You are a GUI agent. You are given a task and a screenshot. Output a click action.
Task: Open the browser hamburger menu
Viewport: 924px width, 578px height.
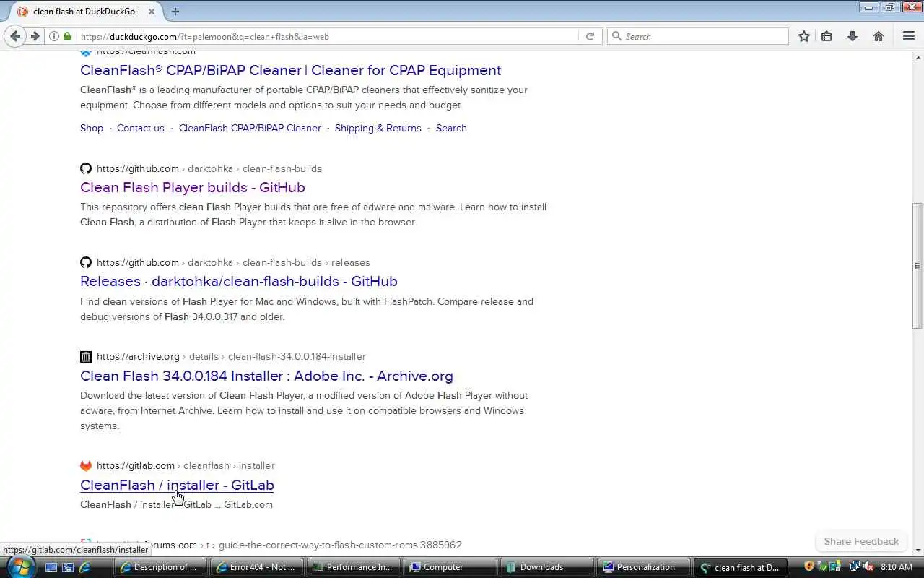tap(909, 36)
